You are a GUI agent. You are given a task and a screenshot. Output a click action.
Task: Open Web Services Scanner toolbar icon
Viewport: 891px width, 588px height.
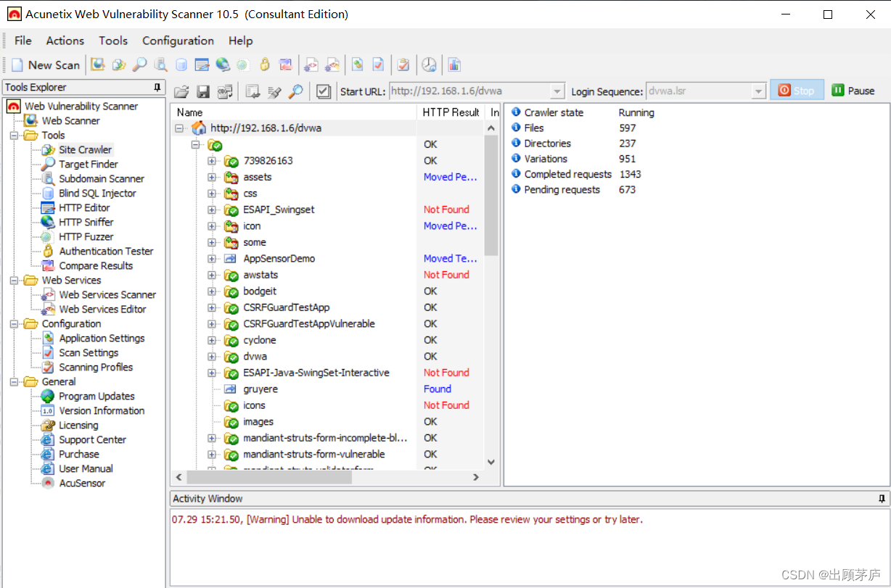click(x=311, y=65)
